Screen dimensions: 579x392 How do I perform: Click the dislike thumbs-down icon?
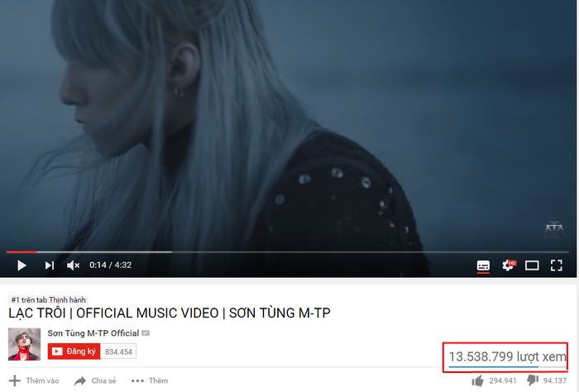[533, 380]
